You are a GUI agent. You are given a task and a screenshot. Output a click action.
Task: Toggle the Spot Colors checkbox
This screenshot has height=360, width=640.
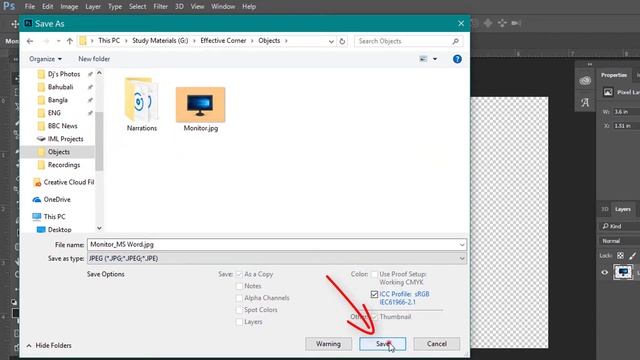click(239, 310)
